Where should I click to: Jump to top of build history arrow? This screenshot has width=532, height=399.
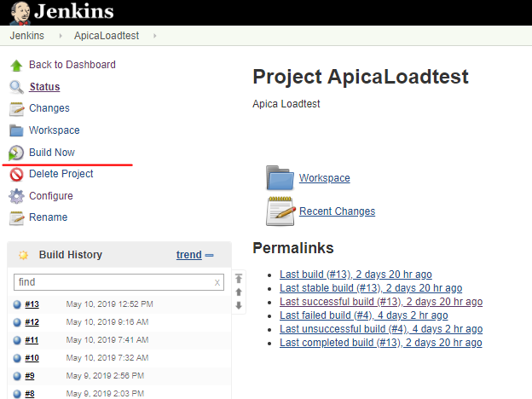239,279
